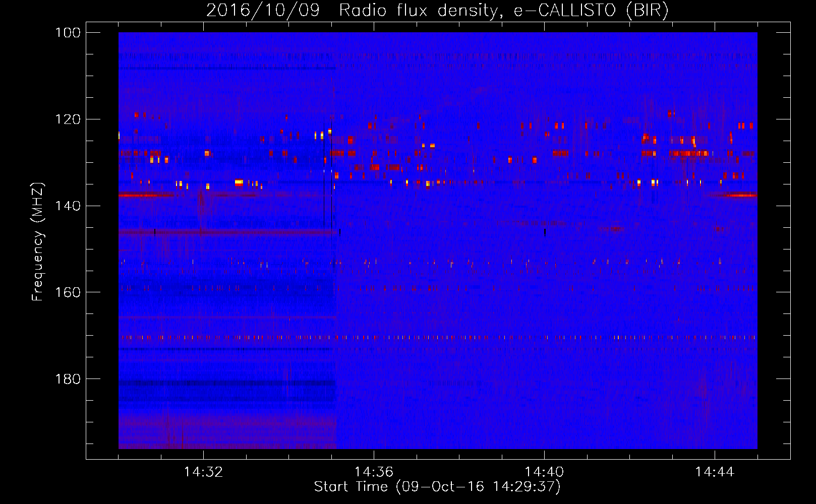Click the 140 frequency tick label

[68, 206]
